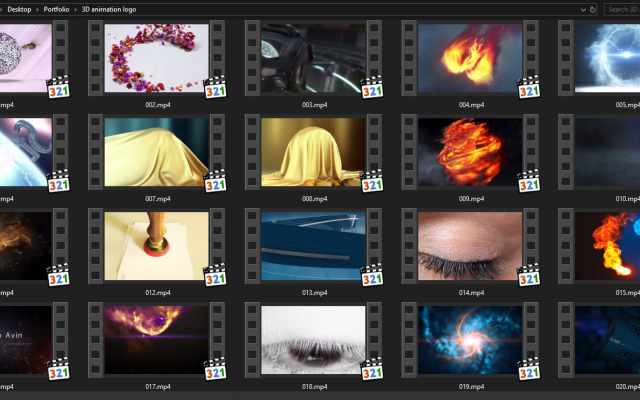Select the gold cloth video 007.mp4
Viewport: 640px width, 400px height.
click(x=157, y=152)
